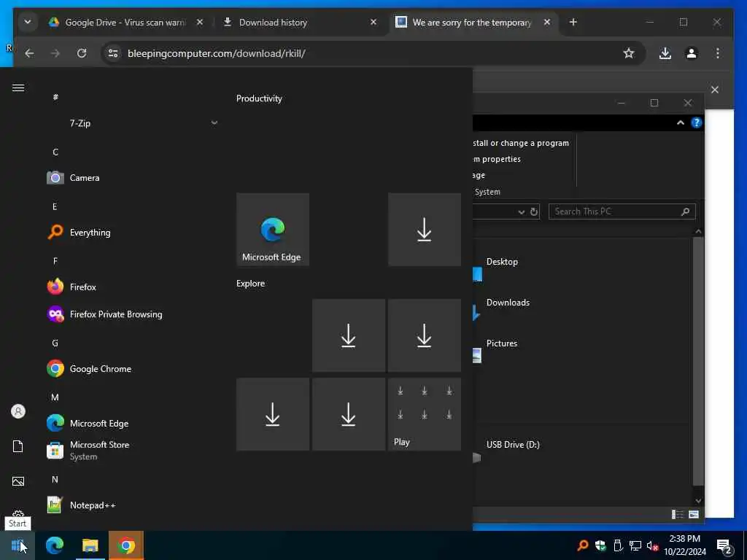747x560 pixels.
Task: Click the System properties ribbon button
Action: point(497,159)
